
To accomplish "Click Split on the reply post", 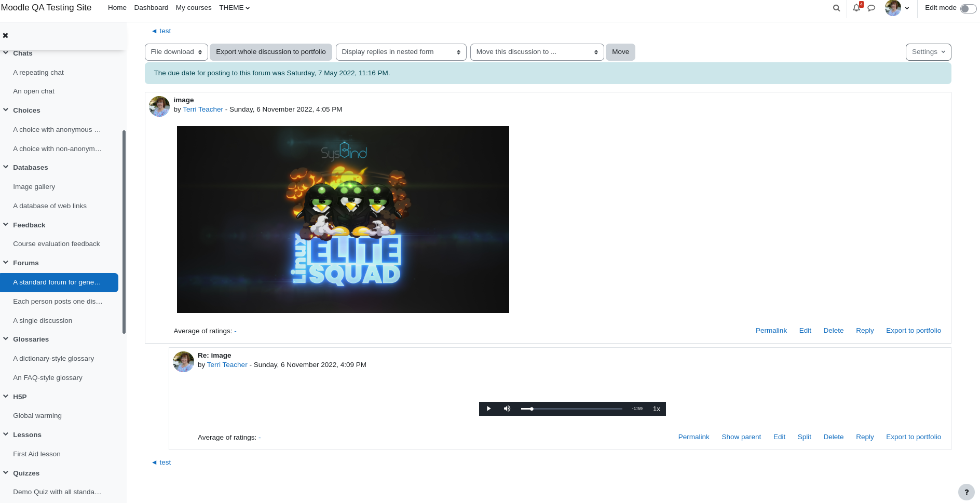I will coord(804,437).
